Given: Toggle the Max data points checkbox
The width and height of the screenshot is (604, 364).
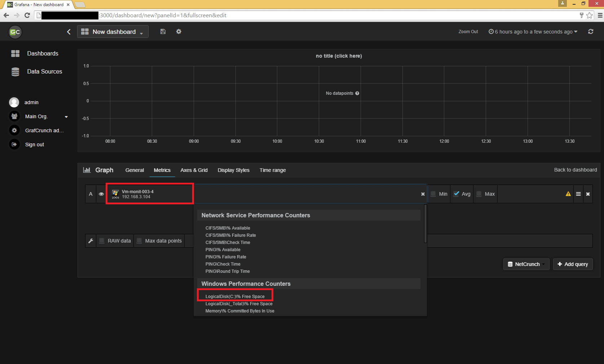Looking at the screenshot, I should 140,241.
